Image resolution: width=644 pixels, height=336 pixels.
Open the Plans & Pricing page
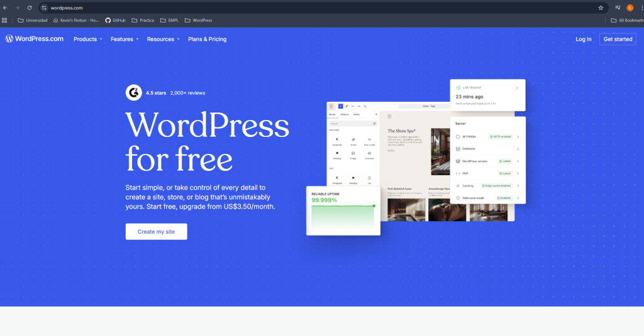(x=207, y=39)
